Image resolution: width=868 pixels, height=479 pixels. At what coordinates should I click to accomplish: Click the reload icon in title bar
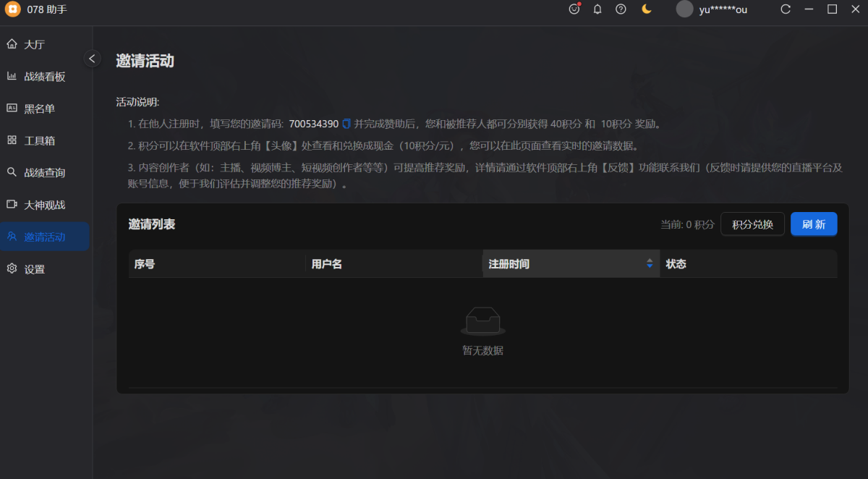pyautogui.click(x=786, y=9)
